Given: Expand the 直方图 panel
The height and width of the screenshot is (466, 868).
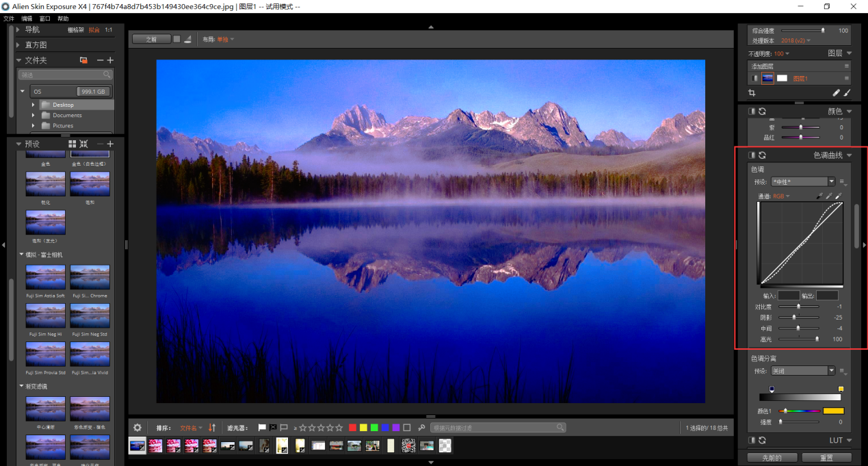Looking at the screenshot, I should tap(18, 44).
